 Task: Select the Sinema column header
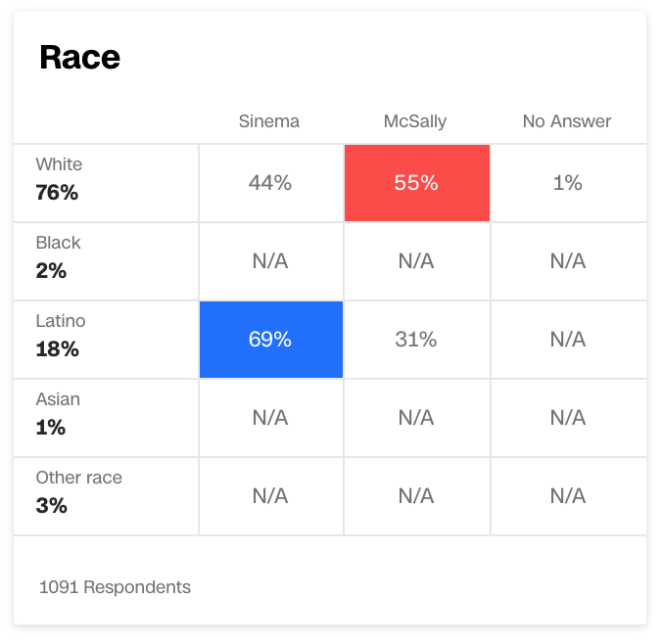(x=269, y=121)
